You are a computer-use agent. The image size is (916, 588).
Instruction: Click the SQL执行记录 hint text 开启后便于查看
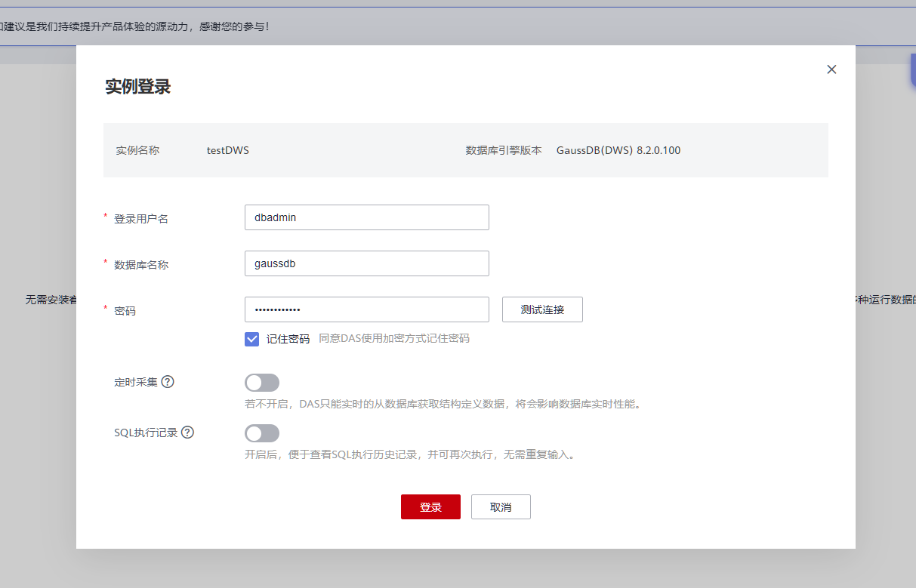(410, 454)
